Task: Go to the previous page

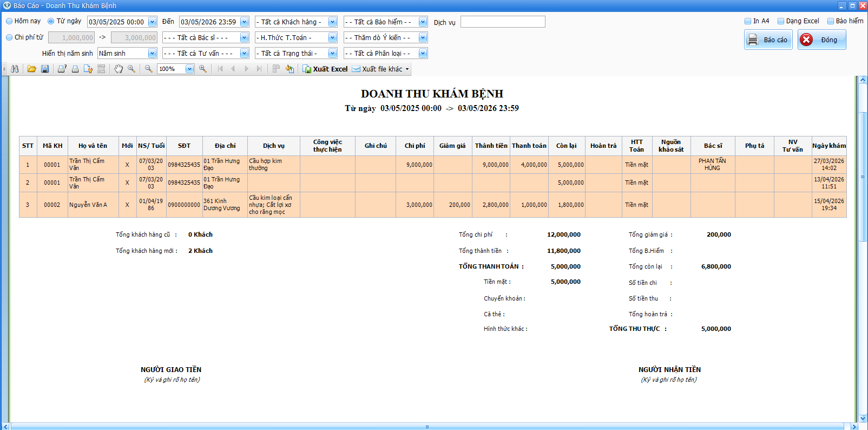Action: pyautogui.click(x=233, y=69)
